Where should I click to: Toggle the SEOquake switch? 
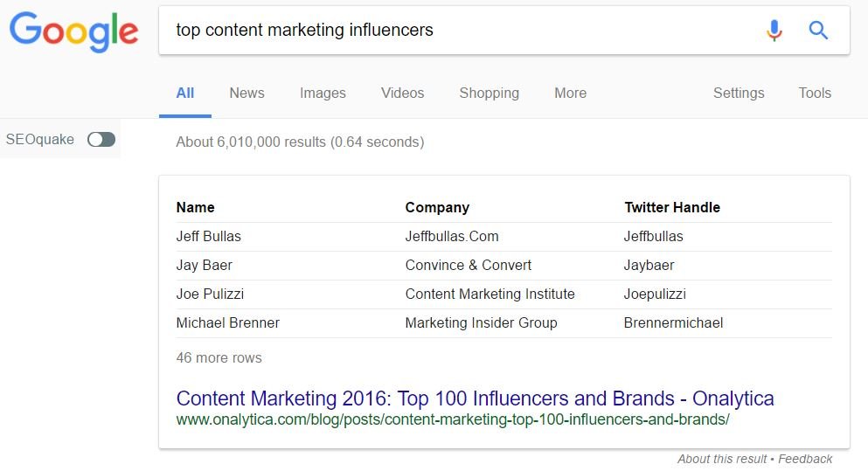(x=101, y=140)
